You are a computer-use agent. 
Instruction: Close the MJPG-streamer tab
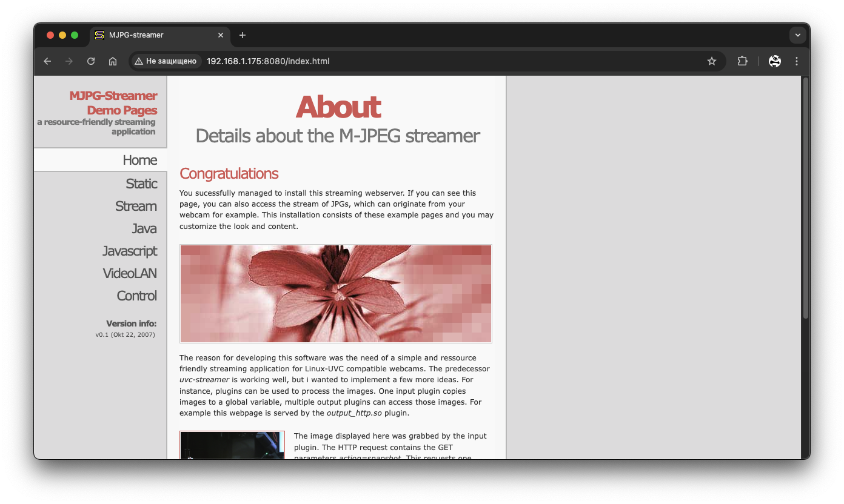(x=221, y=35)
